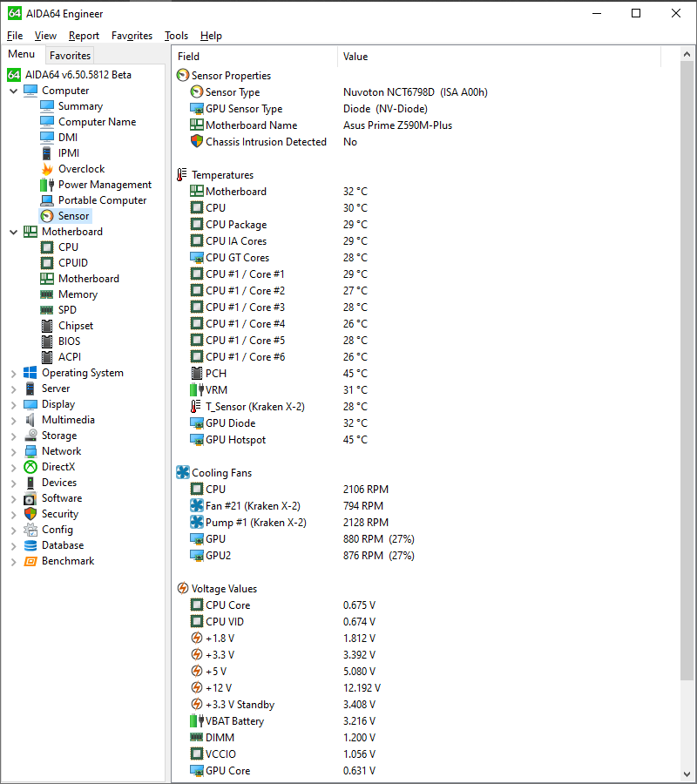Image resolution: width=697 pixels, height=784 pixels.
Task: Select the BIOS tree item
Action: pyautogui.click(x=69, y=341)
